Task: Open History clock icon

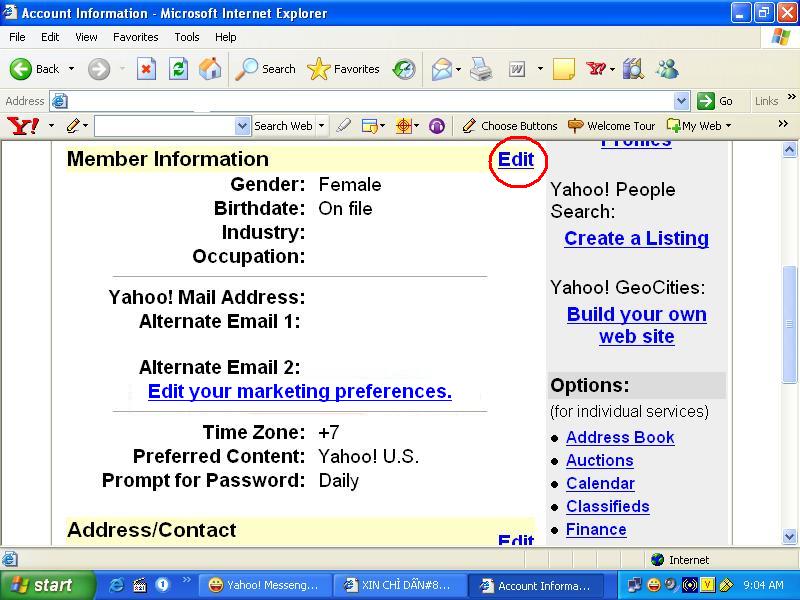Action: (x=404, y=69)
